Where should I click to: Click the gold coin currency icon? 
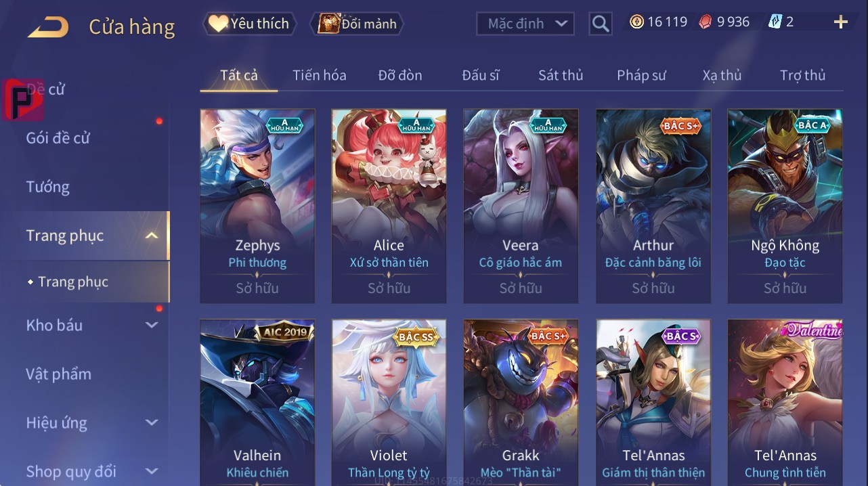[x=636, y=22]
